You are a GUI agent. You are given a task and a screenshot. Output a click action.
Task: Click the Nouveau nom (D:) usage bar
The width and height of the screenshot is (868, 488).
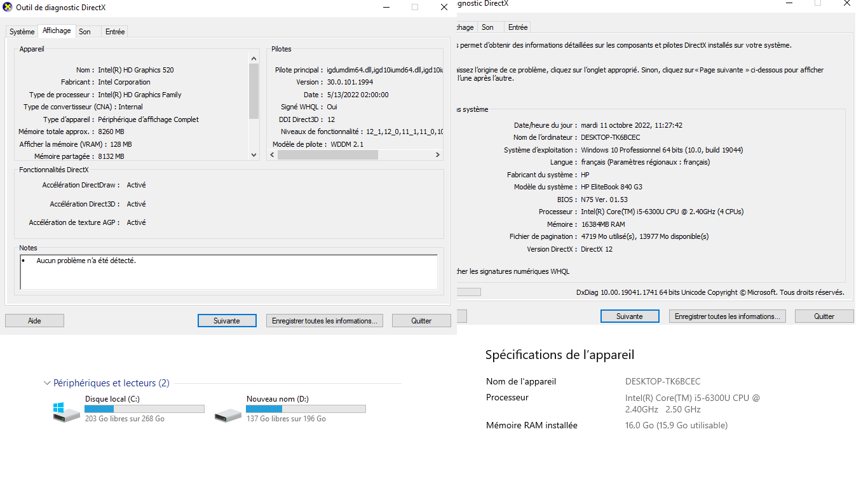[x=306, y=409]
